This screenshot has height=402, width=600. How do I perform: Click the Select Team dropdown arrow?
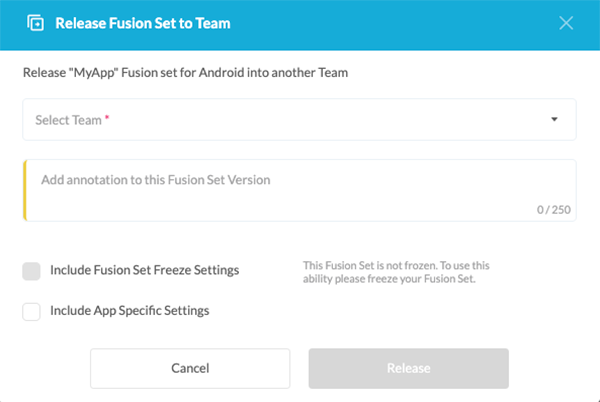[x=554, y=120]
